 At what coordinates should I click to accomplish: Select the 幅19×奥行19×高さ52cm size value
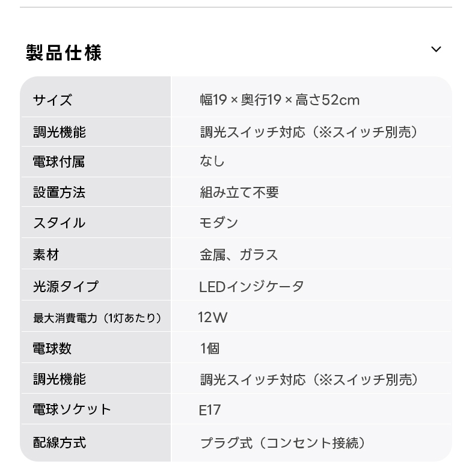coord(280,100)
